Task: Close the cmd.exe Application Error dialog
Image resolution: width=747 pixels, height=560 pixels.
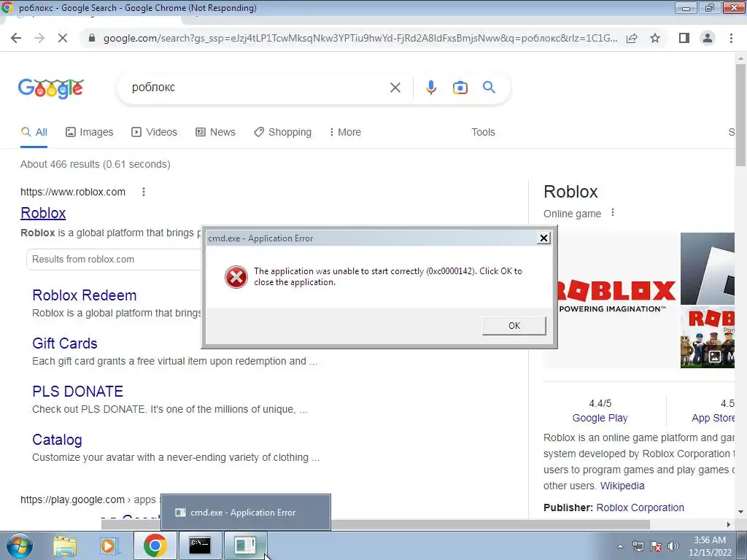Action: tap(543, 238)
